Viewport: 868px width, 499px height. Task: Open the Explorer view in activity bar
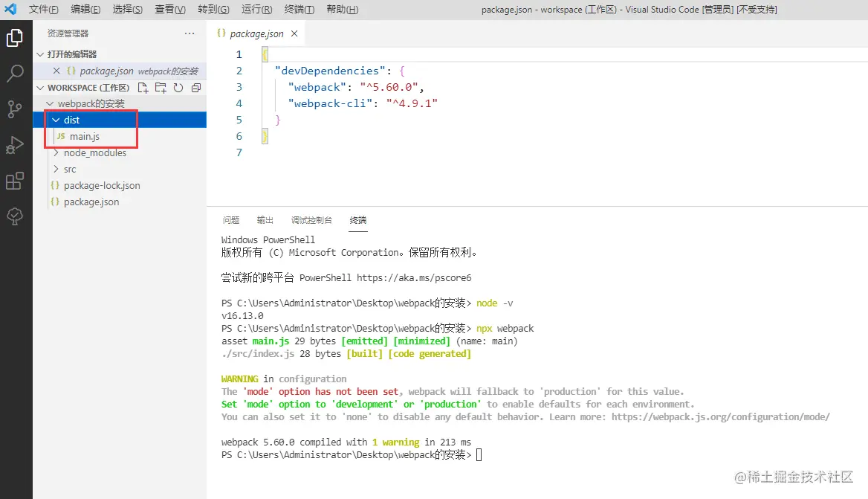15,38
